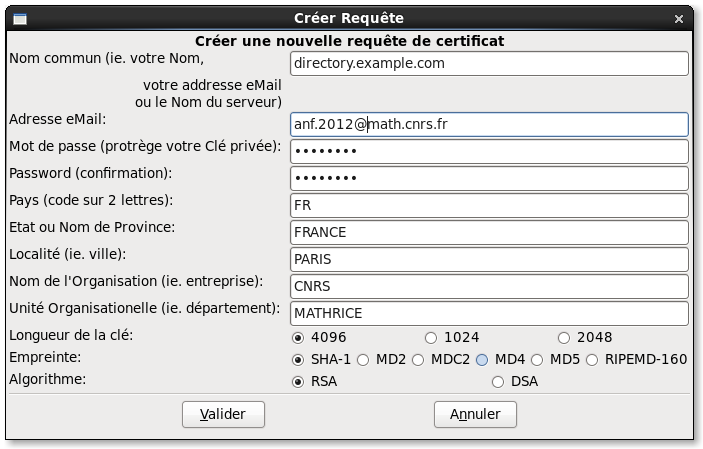Edit the Unité Organisationelle field

tap(489, 314)
